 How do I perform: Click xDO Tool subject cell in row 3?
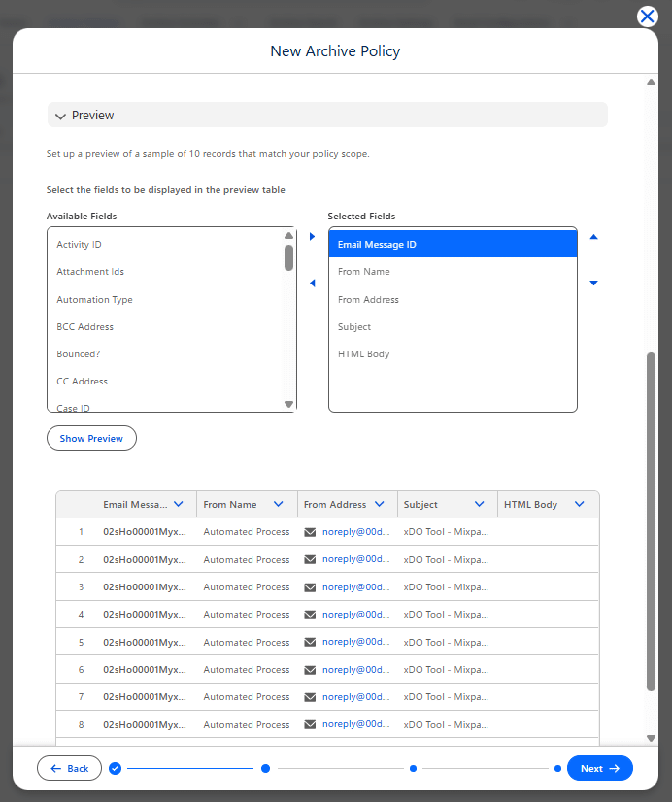click(x=446, y=587)
